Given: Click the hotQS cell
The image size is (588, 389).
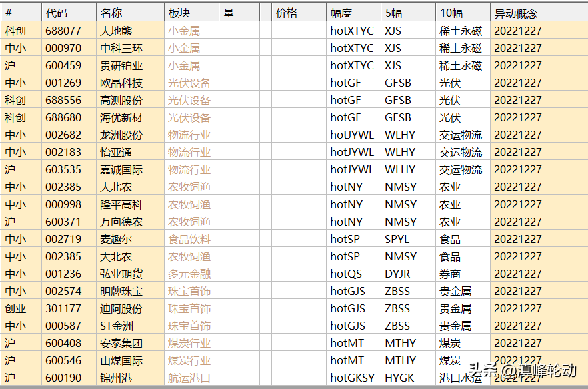Looking at the screenshot, I should [x=353, y=274].
